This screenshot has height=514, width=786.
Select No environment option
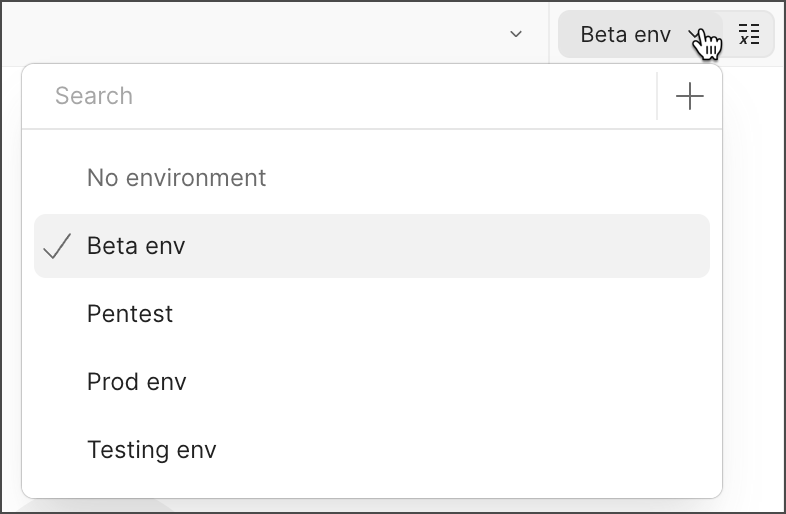pyautogui.click(x=176, y=178)
